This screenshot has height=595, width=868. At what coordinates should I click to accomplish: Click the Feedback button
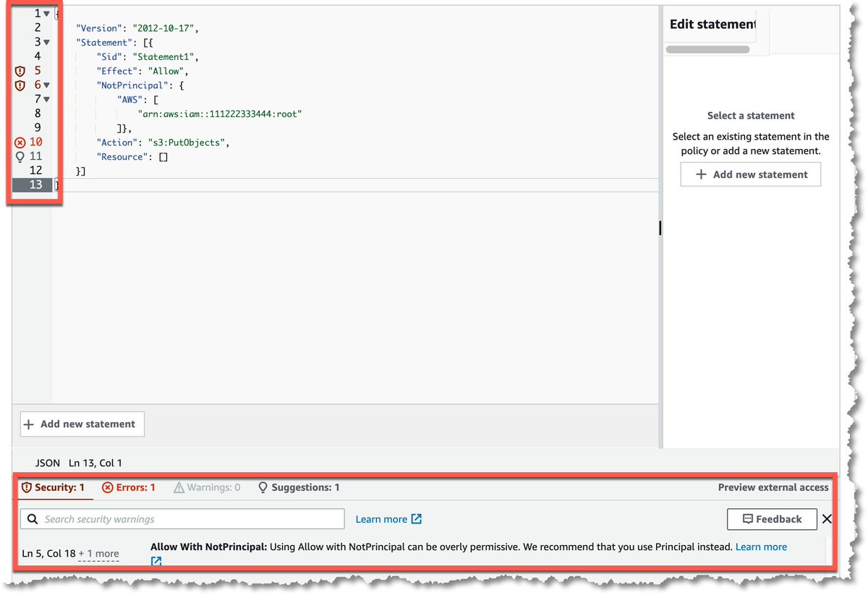coord(772,519)
